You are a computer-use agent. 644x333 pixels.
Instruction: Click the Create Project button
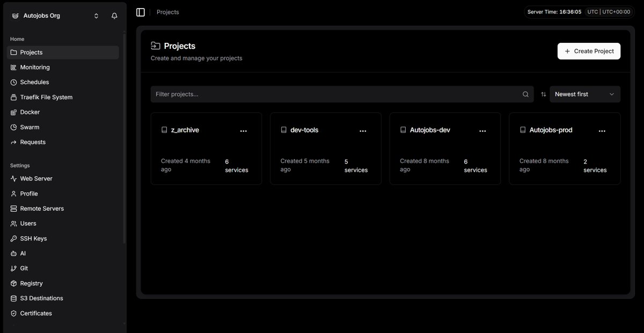(589, 51)
